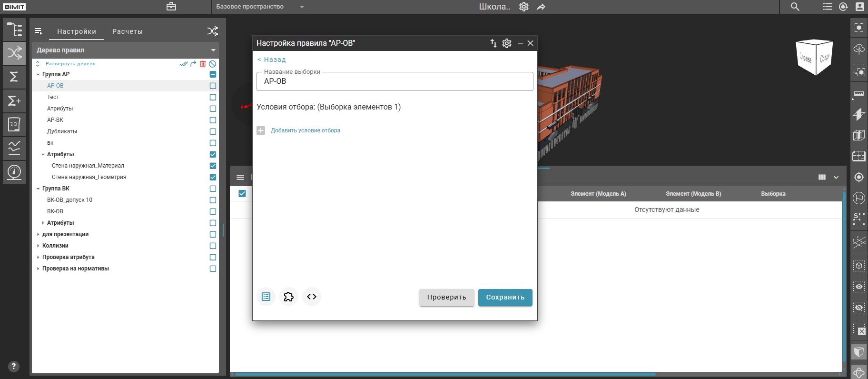Click the Добавить условие отбора link
868x379 pixels.
pos(305,130)
